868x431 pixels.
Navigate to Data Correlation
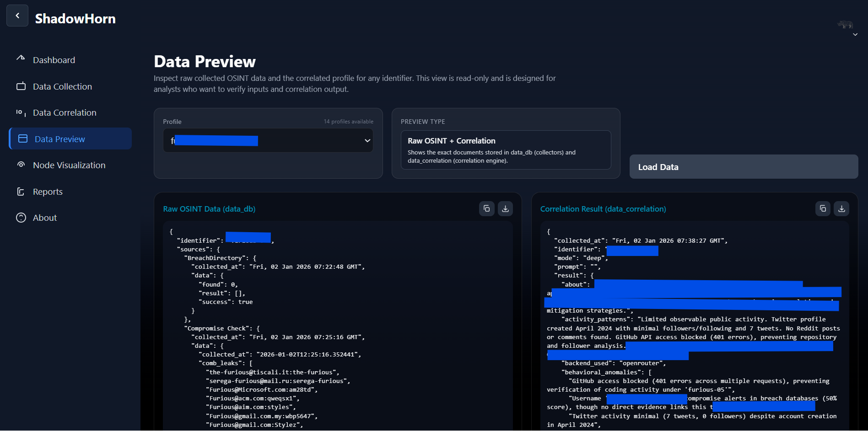click(65, 112)
